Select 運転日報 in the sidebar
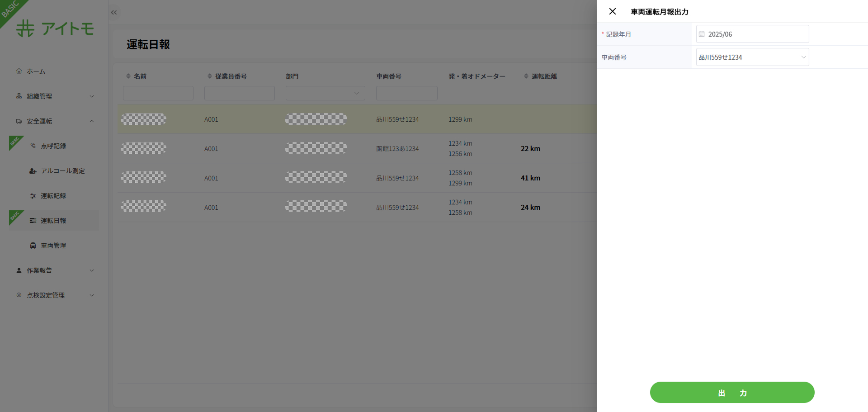Viewport: 868px width, 412px height. (x=53, y=221)
